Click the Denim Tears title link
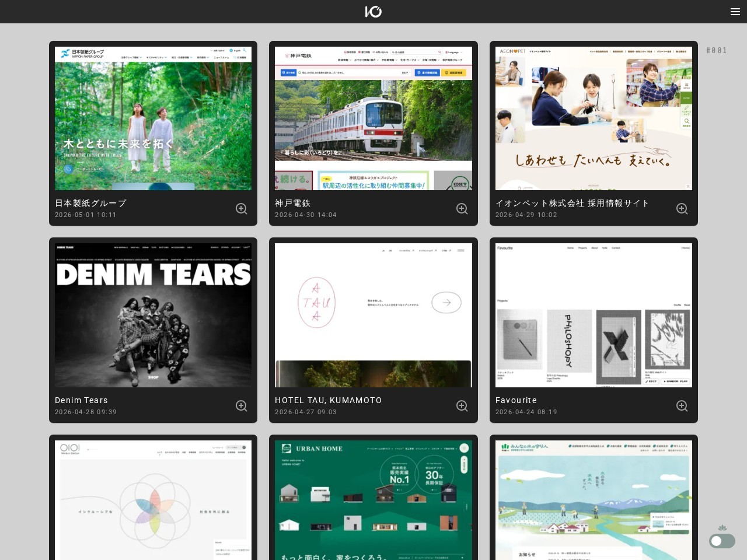The image size is (747, 560). (81, 400)
